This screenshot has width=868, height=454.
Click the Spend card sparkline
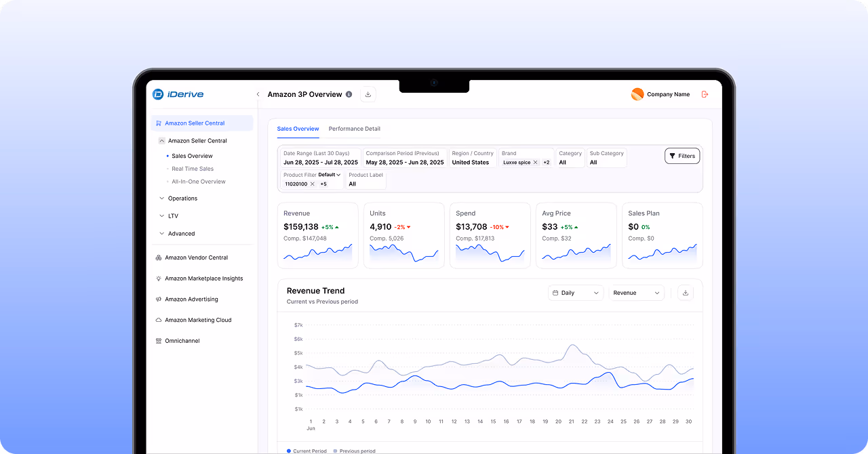(x=490, y=253)
